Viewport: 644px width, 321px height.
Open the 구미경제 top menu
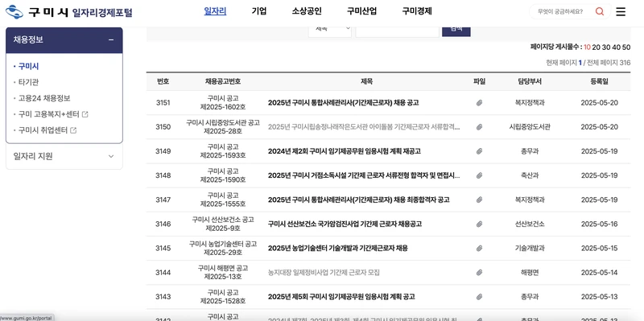417,11
